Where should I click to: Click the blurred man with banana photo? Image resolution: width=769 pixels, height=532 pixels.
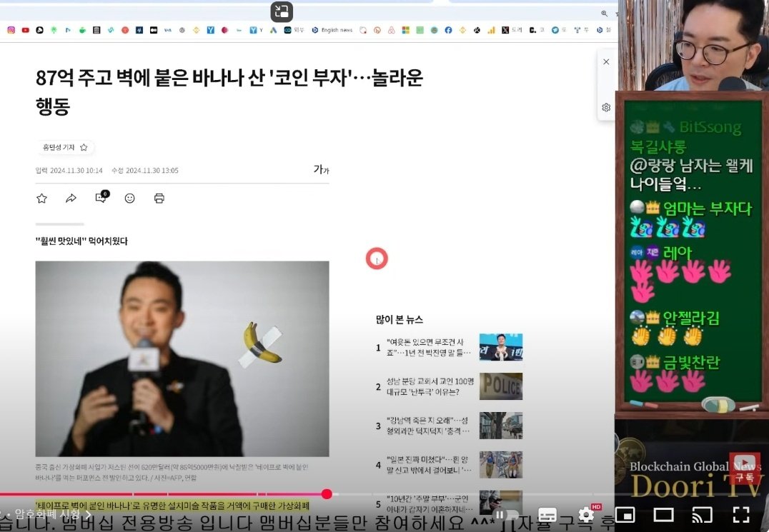182,358
